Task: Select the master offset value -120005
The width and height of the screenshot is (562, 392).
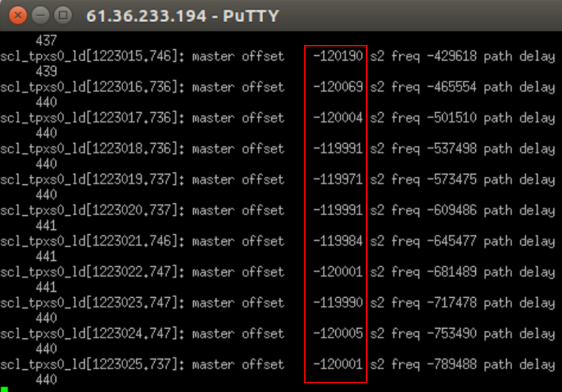Action: [x=338, y=334]
